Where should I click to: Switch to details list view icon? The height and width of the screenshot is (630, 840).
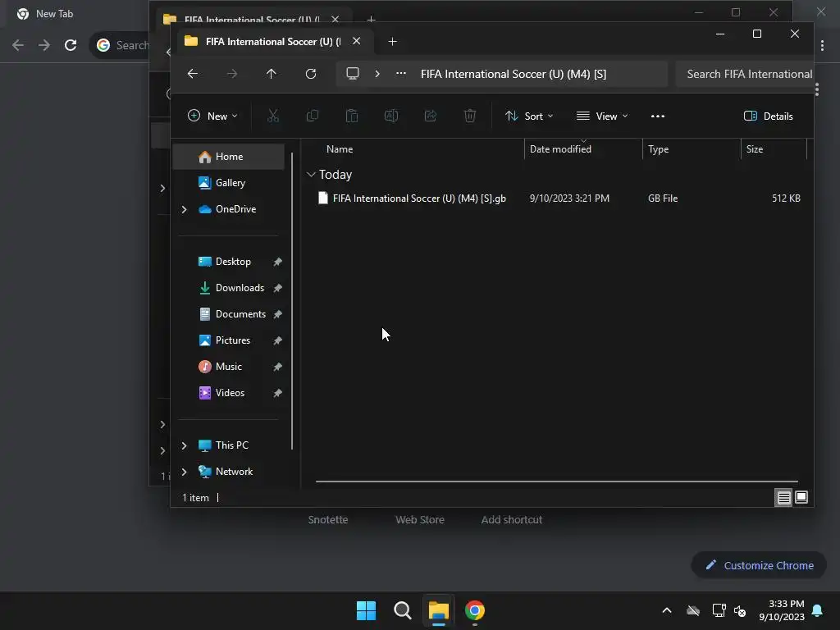[x=783, y=498]
